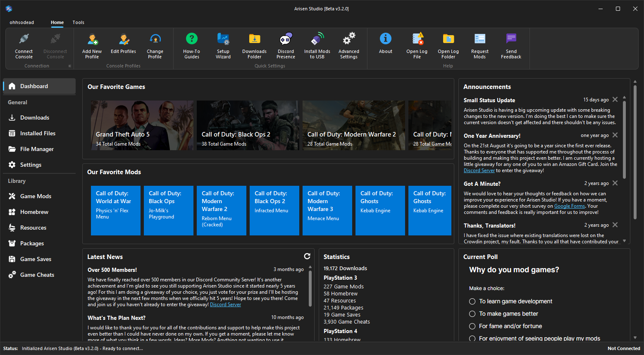Viewport: 644px width, 355px height.
Task: Open the Packages library
Action: [39, 243]
